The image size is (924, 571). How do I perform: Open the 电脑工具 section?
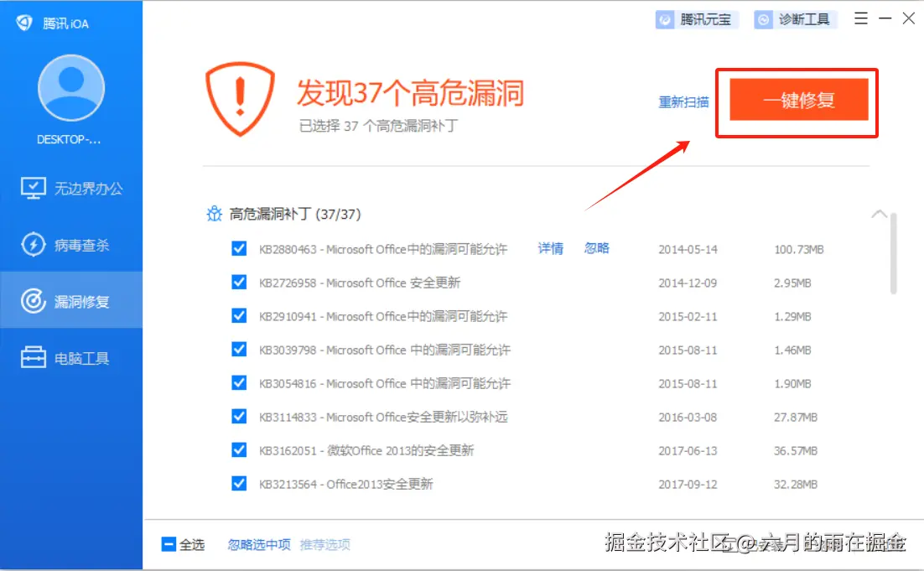pos(71,358)
